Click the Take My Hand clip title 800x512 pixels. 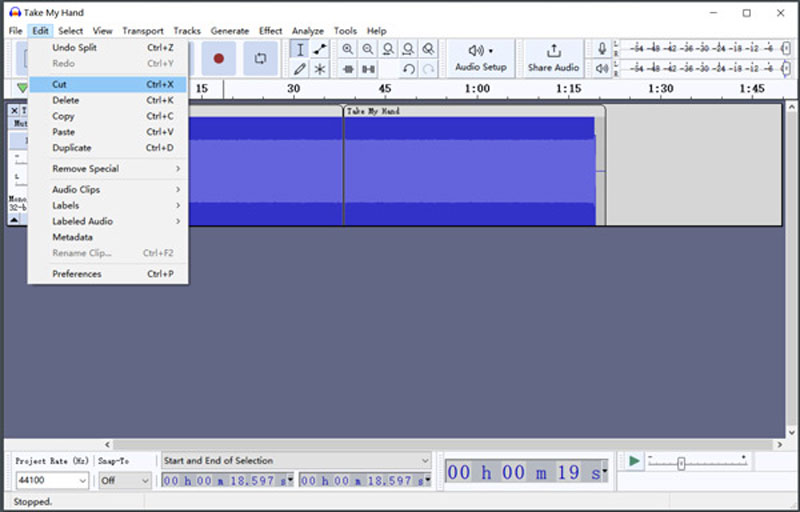tap(373, 111)
